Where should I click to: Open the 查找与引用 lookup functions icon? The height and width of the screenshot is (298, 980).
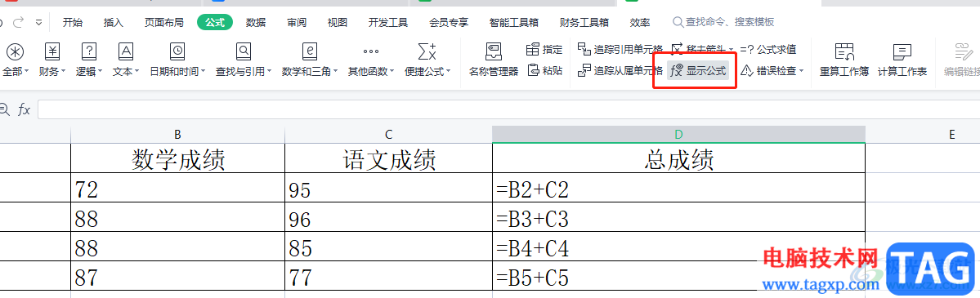[243, 51]
